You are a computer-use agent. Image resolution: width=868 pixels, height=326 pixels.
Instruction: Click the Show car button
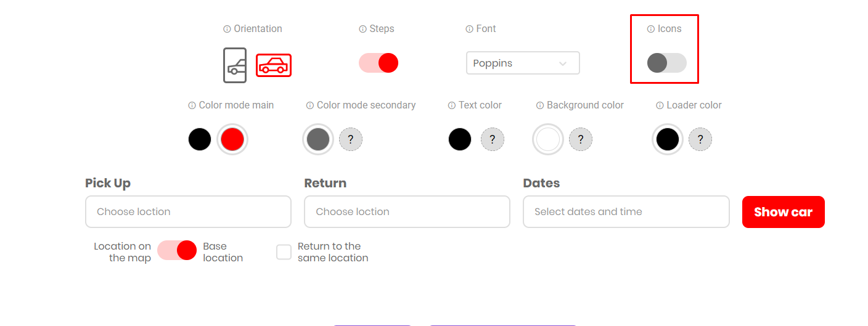click(x=783, y=212)
